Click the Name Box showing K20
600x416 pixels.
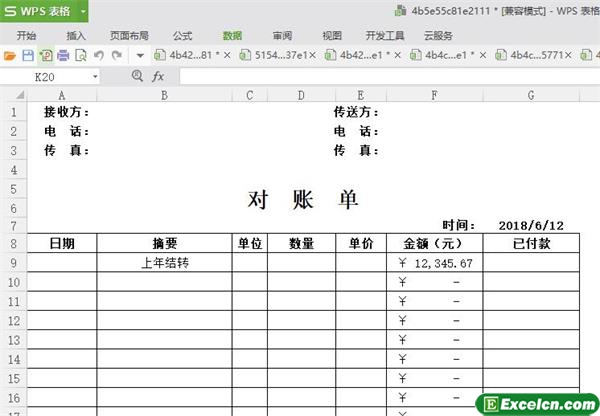(x=44, y=77)
